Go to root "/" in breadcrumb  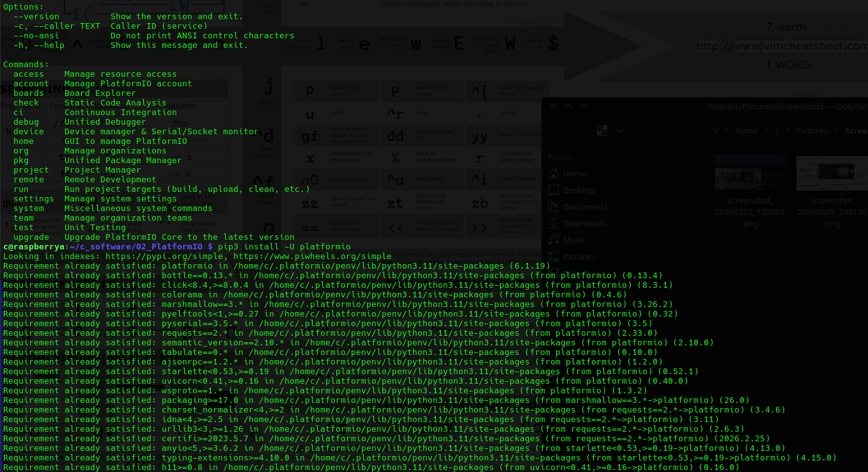(x=717, y=130)
